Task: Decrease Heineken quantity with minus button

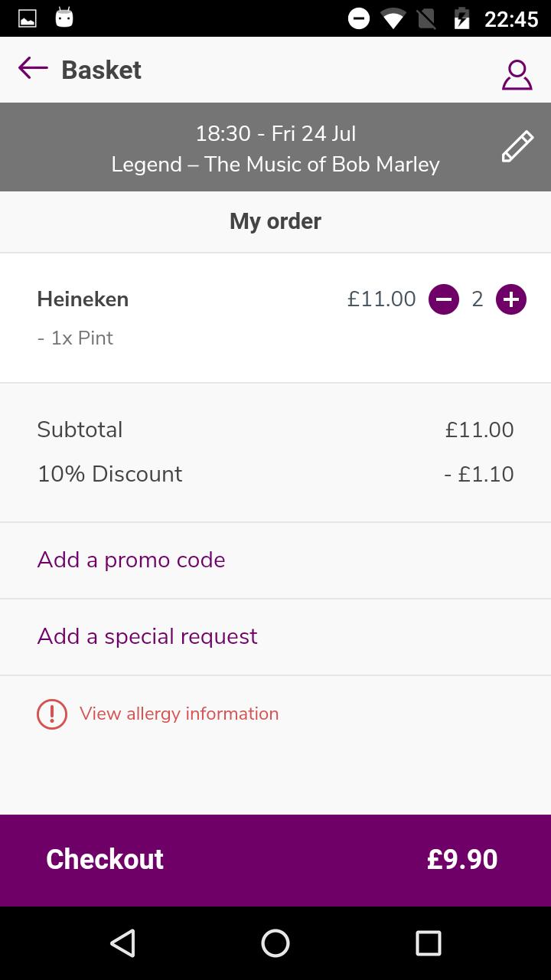Action: [x=444, y=299]
